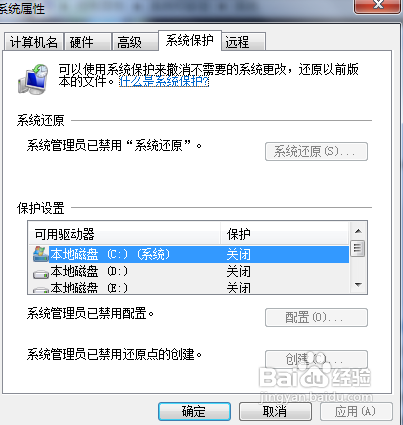Close the 系统属性 dialog window
403x425 pixels.
click(x=377, y=6)
